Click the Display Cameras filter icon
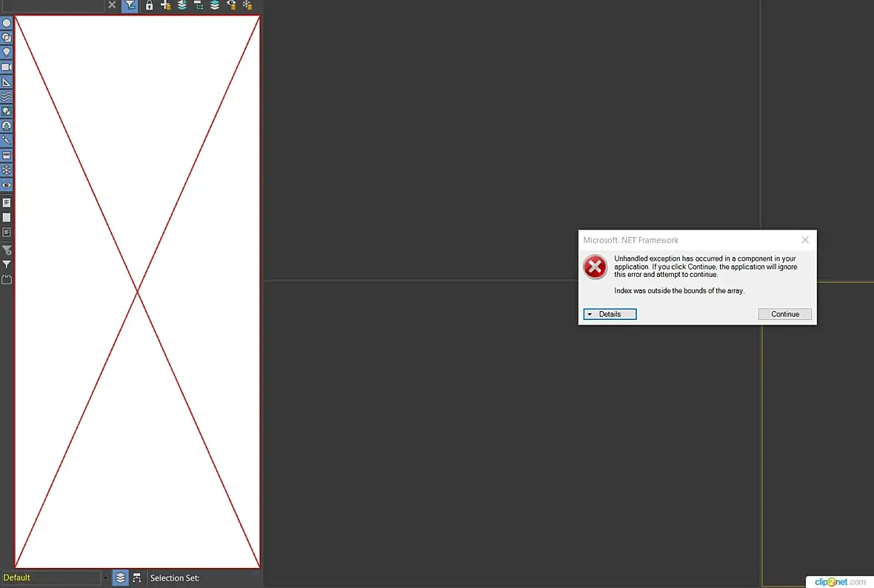Image resolution: width=874 pixels, height=588 pixels. pos(7,67)
